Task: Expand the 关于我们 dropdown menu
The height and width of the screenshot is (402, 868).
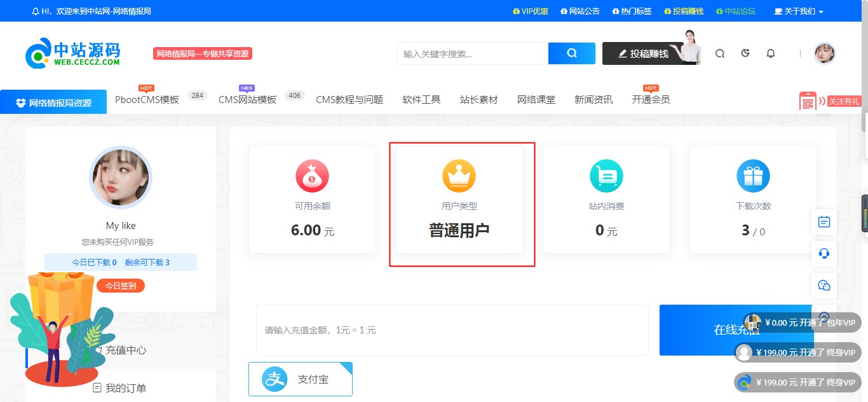Action: [x=799, y=11]
